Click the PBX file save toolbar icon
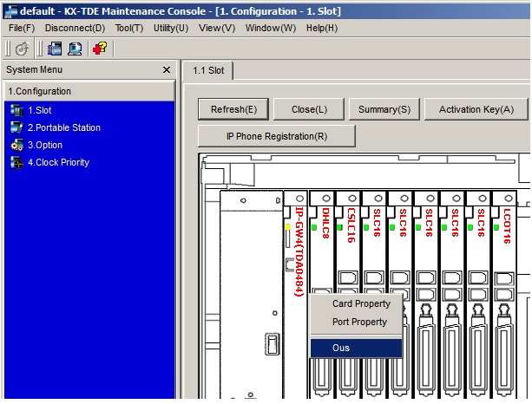 click(55, 49)
